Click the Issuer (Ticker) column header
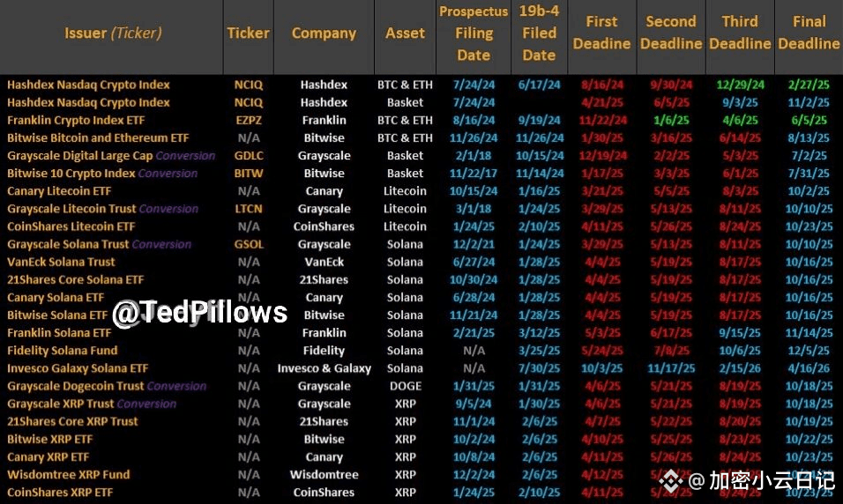The width and height of the screenshot is (843, 504). [x=113, y=33]
